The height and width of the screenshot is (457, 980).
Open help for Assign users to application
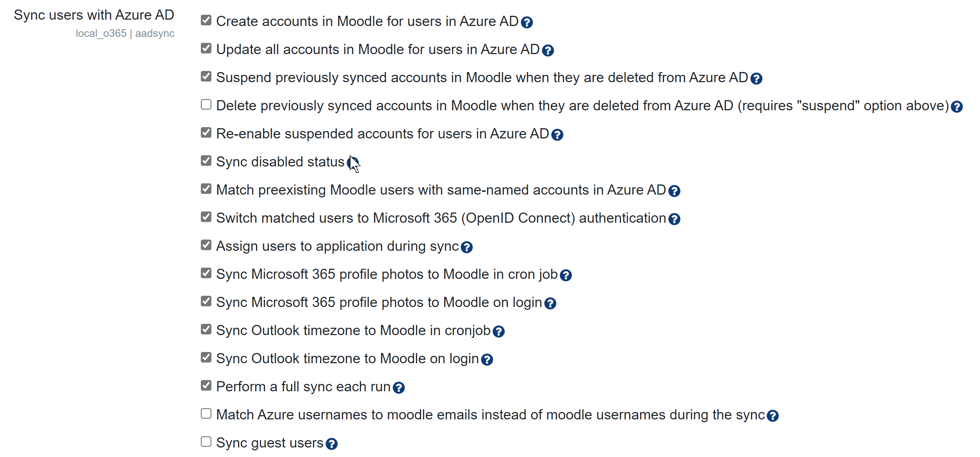pyautogui.click(x=467, y=247)
